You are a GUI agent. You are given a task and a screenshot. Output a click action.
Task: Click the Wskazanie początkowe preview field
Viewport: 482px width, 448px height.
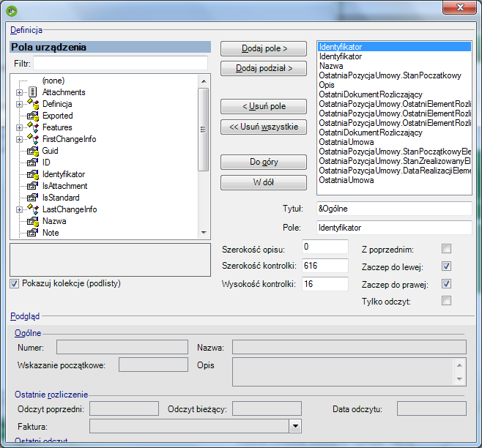point(153,365)
